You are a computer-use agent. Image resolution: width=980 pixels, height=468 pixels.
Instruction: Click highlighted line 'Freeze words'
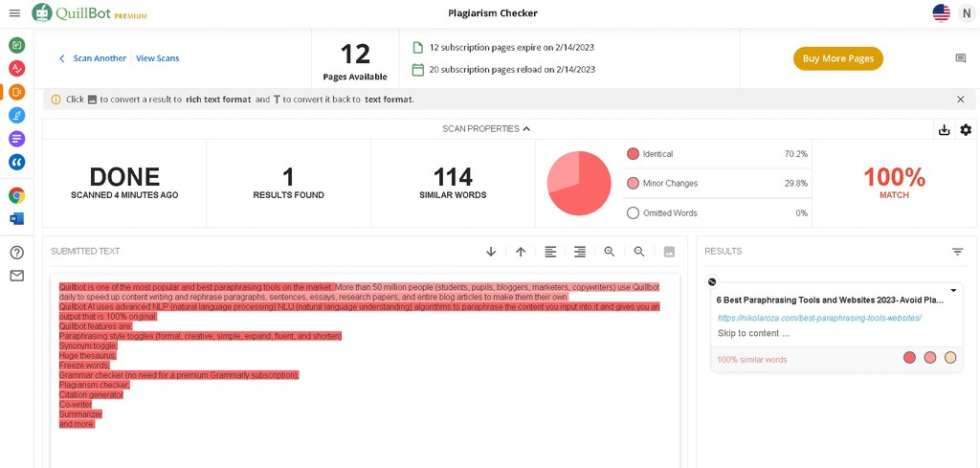[84, 366]
